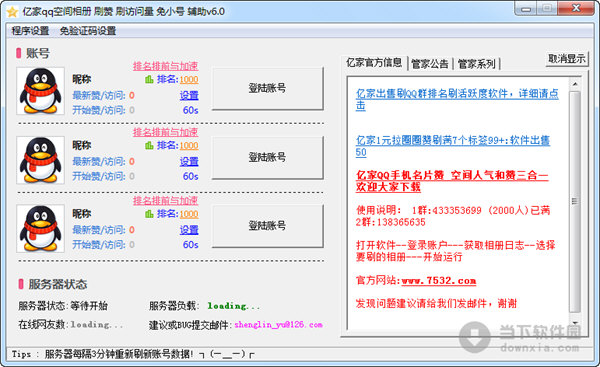
Task: Click the 60s interval value in first account
Action: pos(190,110)
